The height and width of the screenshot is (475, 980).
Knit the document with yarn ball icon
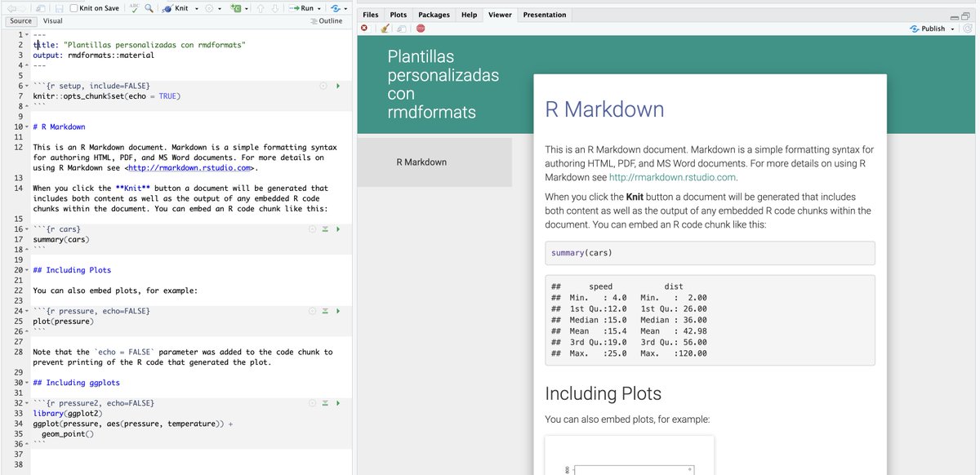pos(168,8)
